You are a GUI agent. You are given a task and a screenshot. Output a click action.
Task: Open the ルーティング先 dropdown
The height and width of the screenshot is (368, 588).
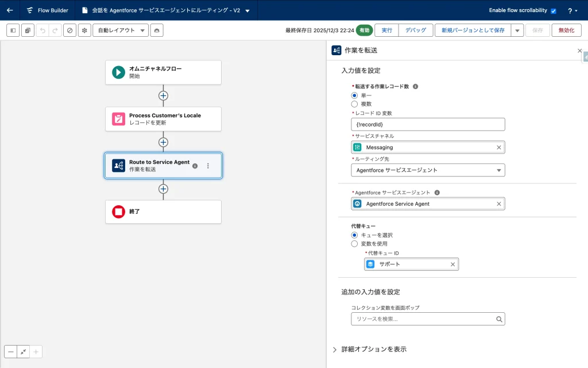click(428, 170)
